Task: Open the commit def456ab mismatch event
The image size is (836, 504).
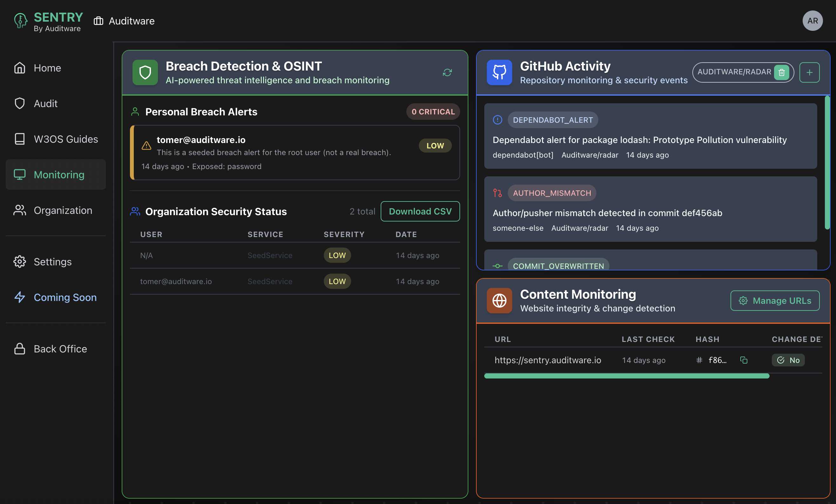Action: 650,209
